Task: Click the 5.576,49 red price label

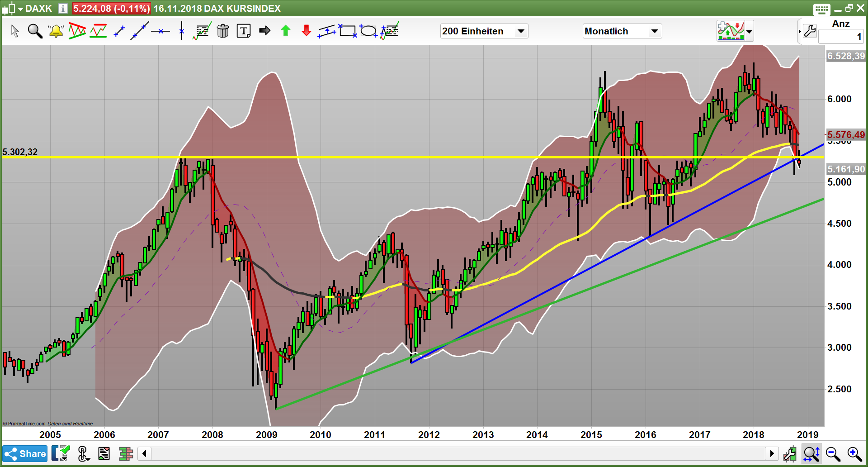Action: (x=846, y=135)
